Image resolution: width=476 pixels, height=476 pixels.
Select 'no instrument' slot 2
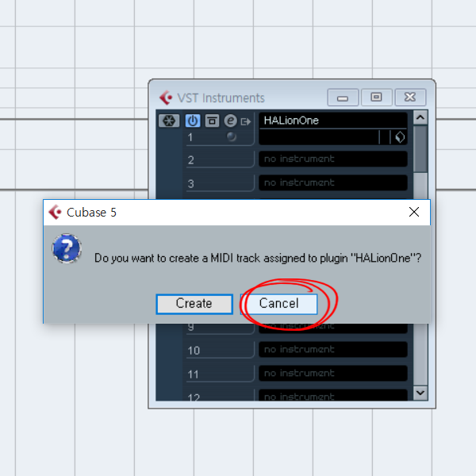333,159
